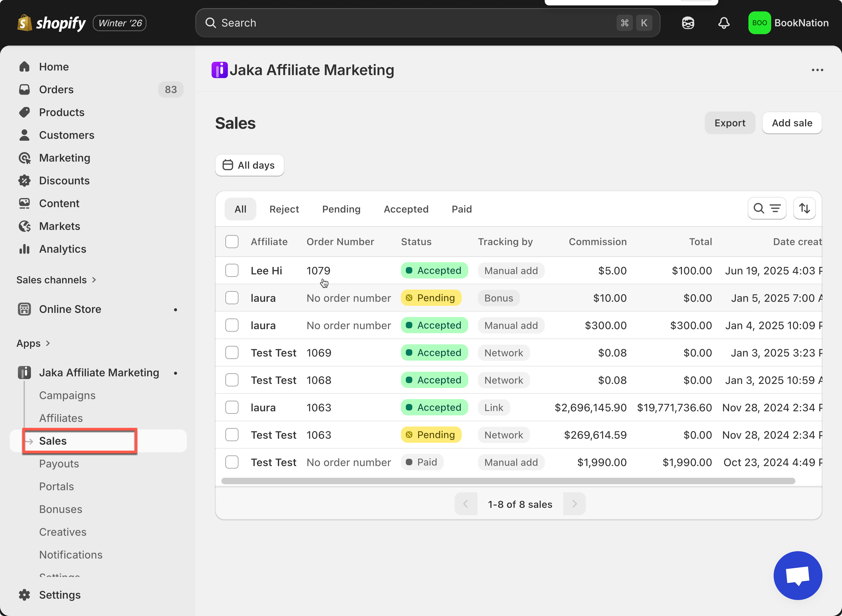Expand the Apps section chevron
This screenshot has width=842, height=616.
point(48,344)
